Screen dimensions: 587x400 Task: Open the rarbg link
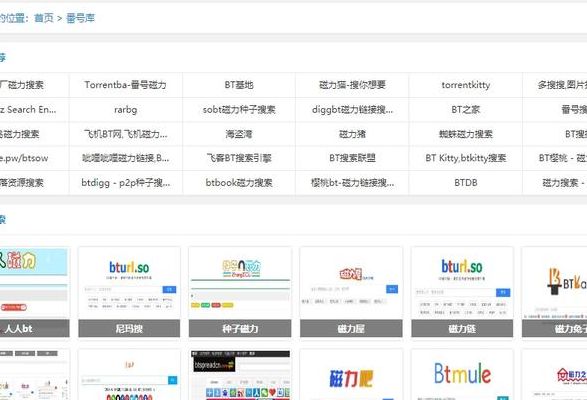(x=125, y=110)
